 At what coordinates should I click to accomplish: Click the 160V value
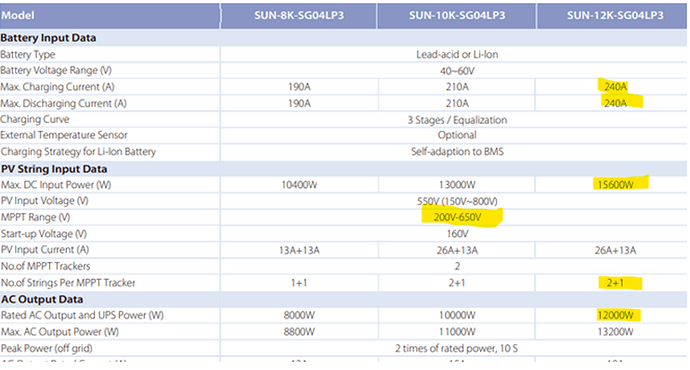457,234
